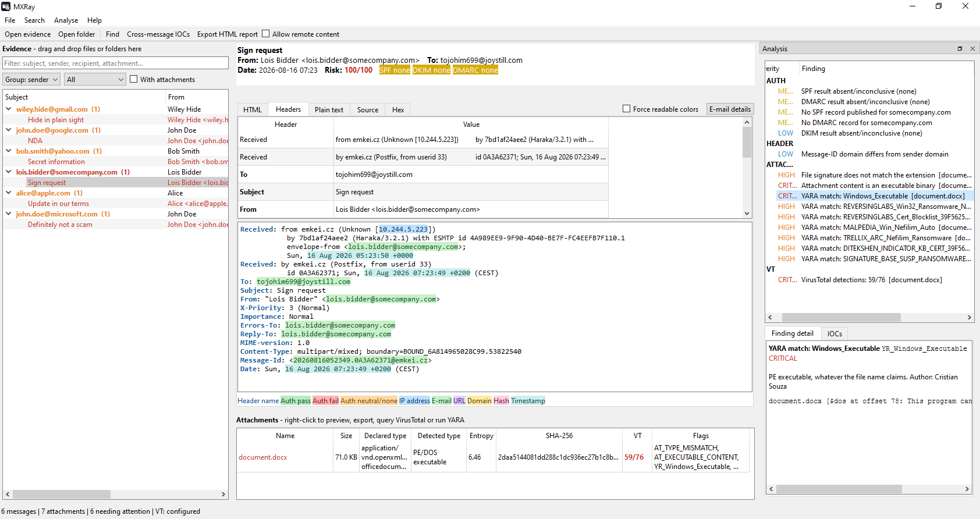Select the Update in our terms message
Image resolution: width=980 pixels, height=519 pixels.
click(58, 204)
